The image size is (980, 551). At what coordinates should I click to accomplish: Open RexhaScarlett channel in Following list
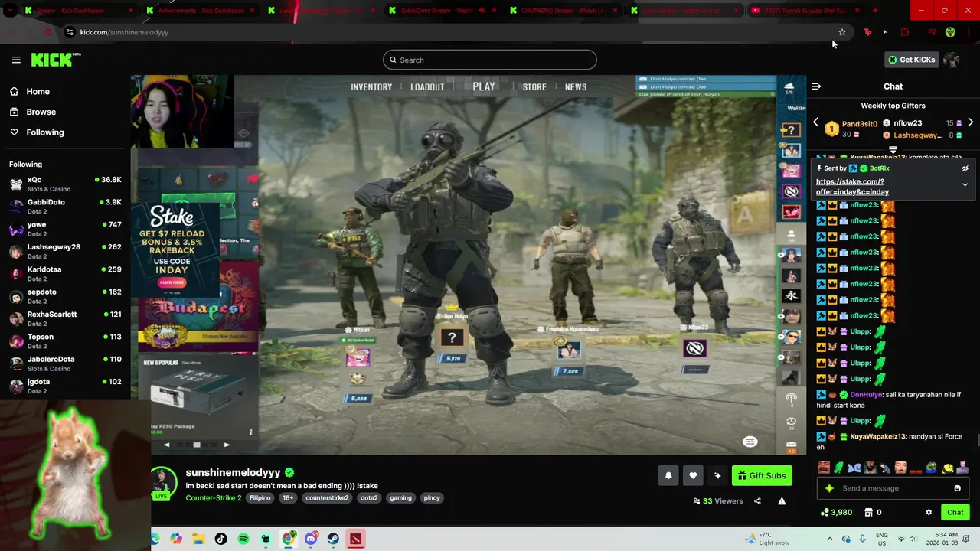pyautogui.click(x=65, y=318)
